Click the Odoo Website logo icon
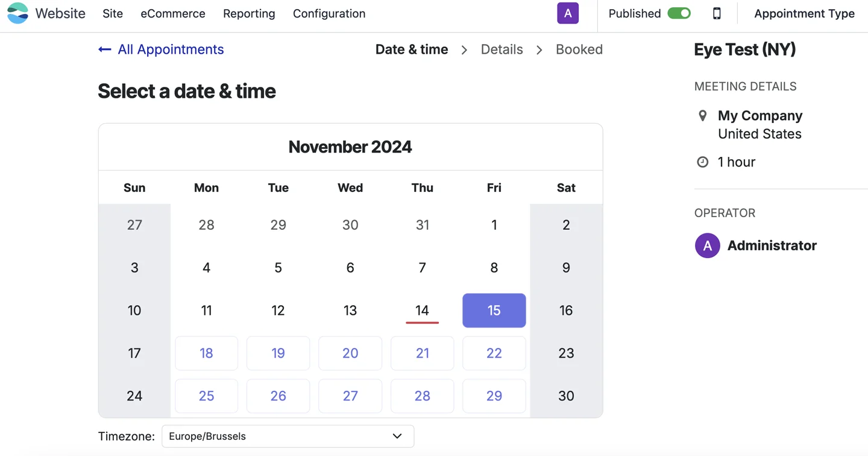Screen dimensions: 868x456 click(17, 13)
